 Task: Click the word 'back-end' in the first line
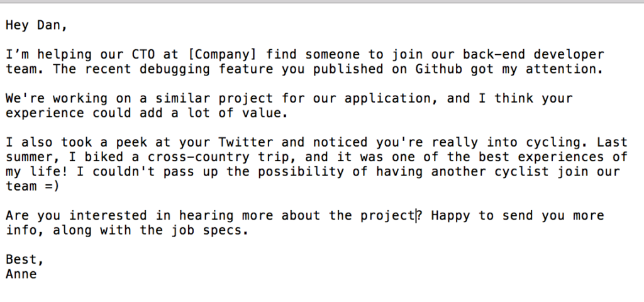click(x=494, y=55)
